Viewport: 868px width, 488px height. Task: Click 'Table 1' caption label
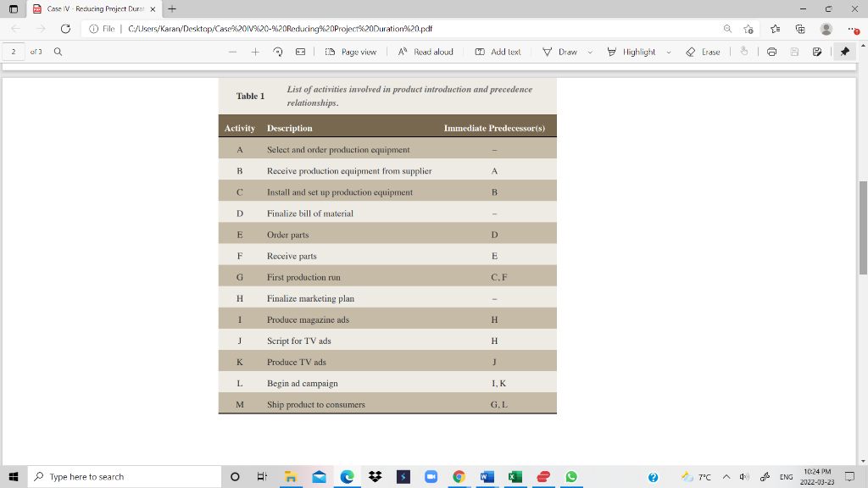point(250,96)
